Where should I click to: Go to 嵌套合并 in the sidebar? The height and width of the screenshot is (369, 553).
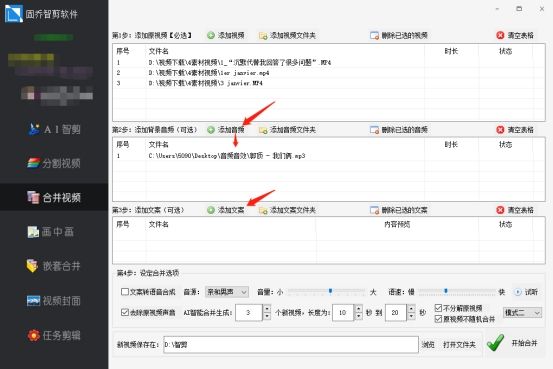pos(54,266)
